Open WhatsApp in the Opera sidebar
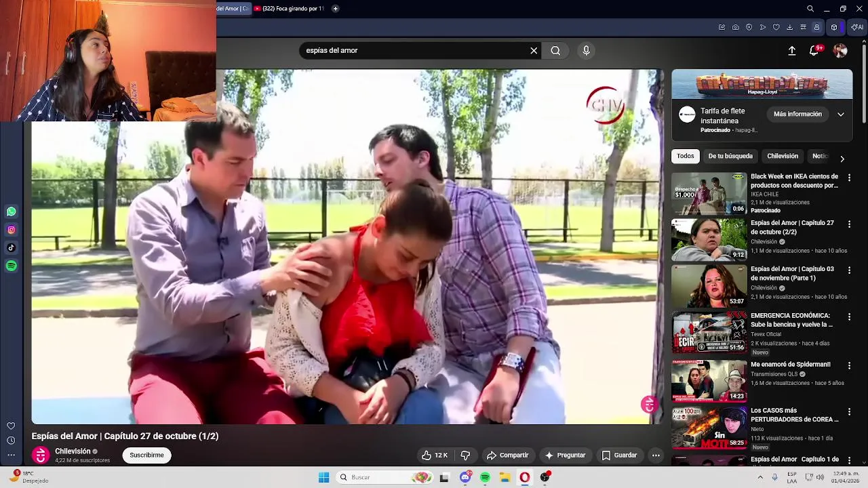Image resolution: width=868 pixels, height=488 pixels. point(11,211)
